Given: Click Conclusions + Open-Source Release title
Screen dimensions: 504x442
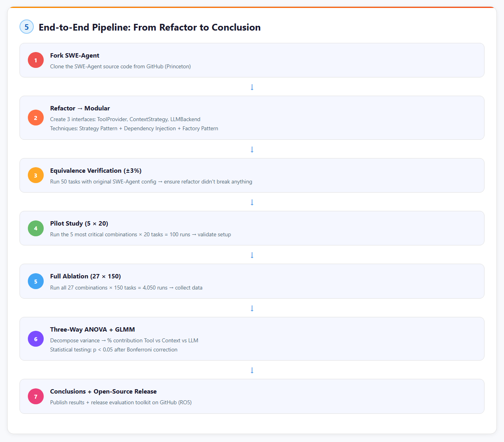Looking at the screenshot, I should 103,392.
